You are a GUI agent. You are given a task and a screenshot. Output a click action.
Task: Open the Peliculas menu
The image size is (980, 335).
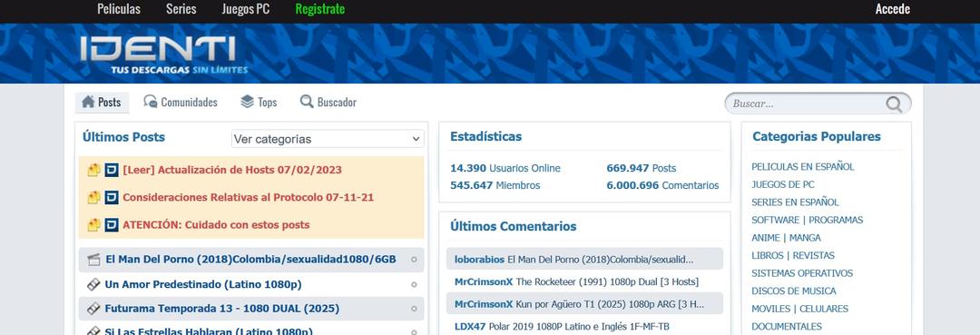pyautogui.click(x=119, y=9)
